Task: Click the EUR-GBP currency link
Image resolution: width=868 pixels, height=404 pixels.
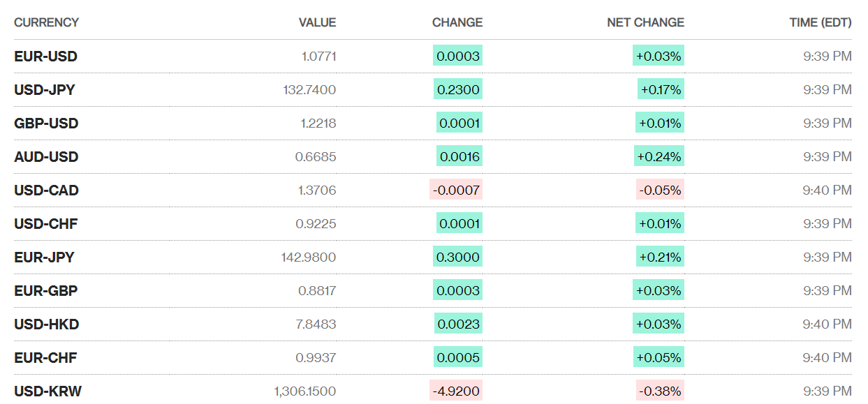Action: click(x=45, y=291)
